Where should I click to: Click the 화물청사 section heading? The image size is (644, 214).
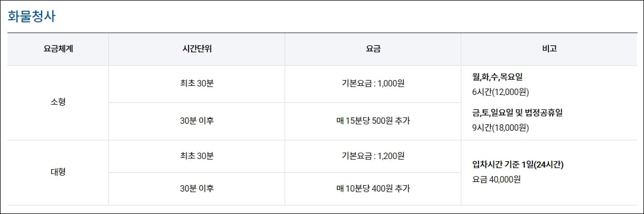pos(32,17)
